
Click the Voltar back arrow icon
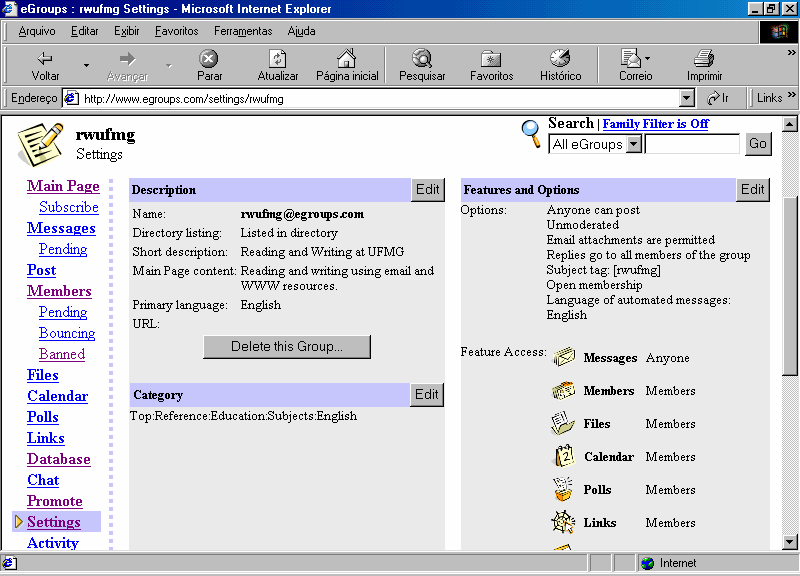pos(45,58)
